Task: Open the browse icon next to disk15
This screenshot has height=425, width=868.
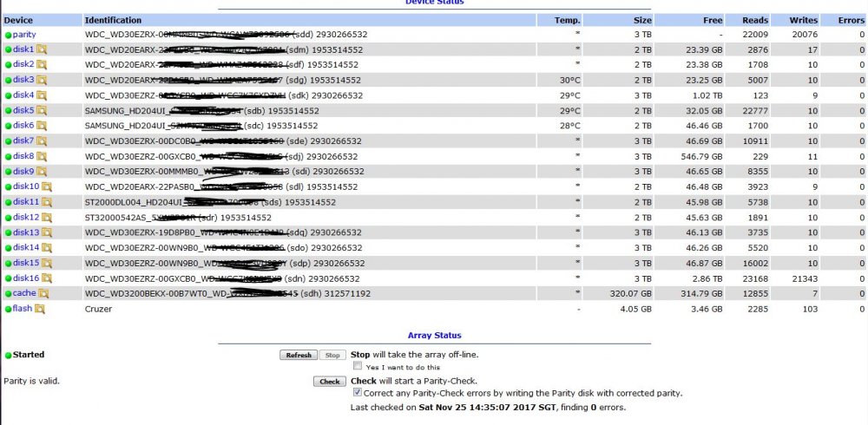Action: (47, 263)
